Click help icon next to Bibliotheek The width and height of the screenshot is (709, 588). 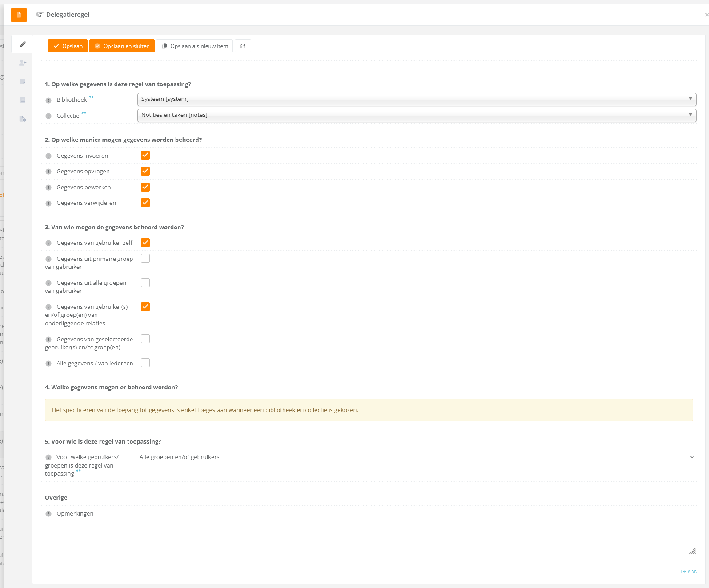(48, 100)
